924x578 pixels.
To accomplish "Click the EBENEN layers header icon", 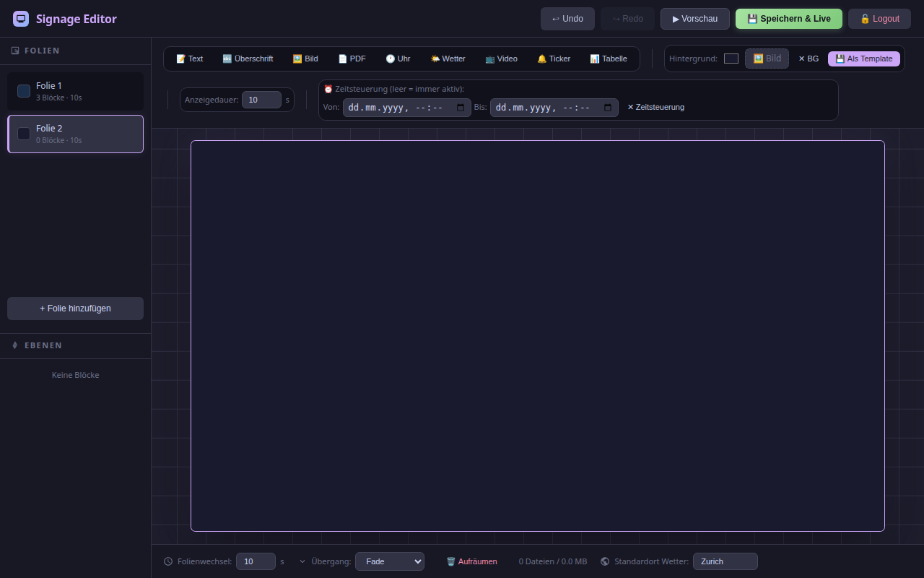I will pyautogui.click(x=15, y=345).
